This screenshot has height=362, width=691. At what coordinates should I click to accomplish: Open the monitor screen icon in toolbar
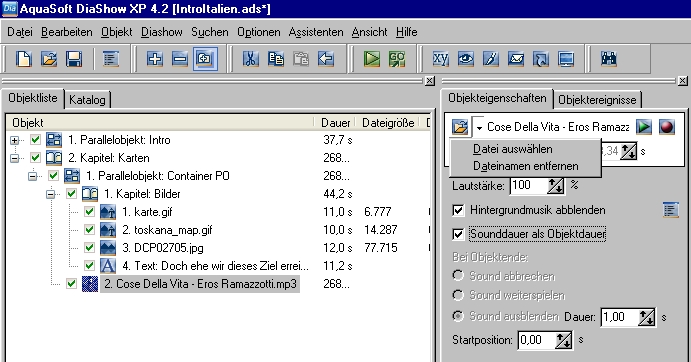click(566, 59)
